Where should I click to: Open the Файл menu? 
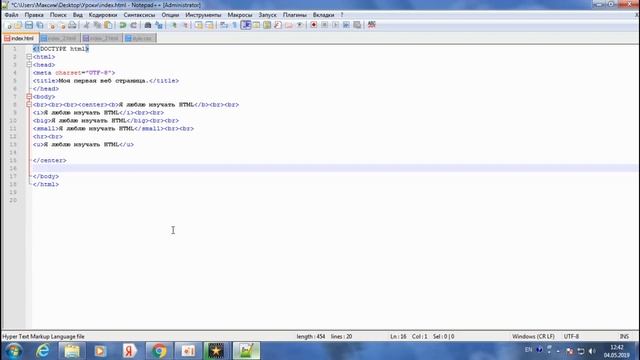tap(11, 15)
